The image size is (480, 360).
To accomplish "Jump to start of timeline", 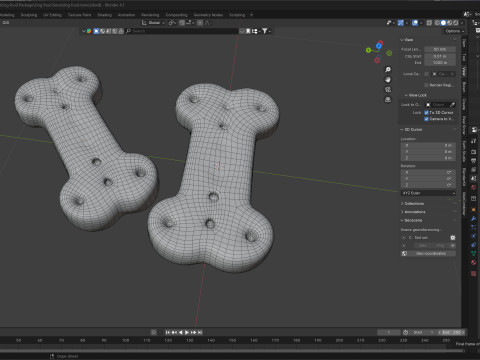I will (x=168, y=332).
